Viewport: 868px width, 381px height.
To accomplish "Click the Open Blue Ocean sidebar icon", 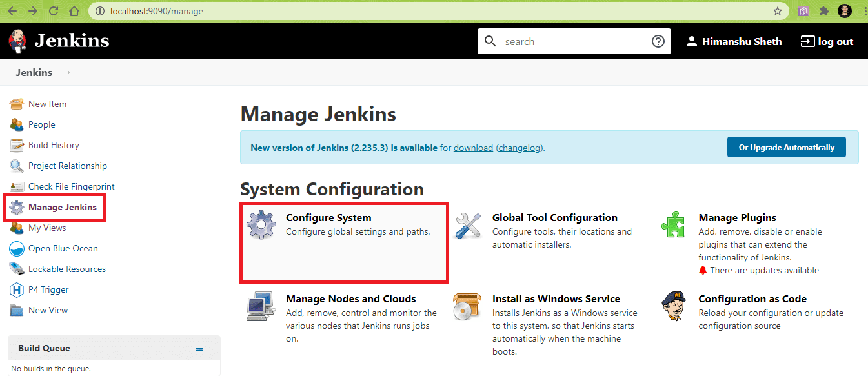I will pyautogui.click(x=17, y=249).
